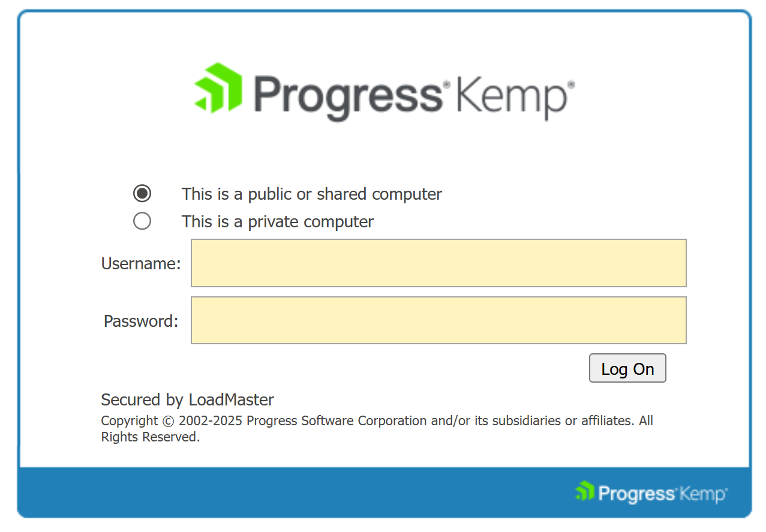The image size is (766, 532).
Task: Click the registered trademark symbol after header Kemp
Action: [570, 85]
